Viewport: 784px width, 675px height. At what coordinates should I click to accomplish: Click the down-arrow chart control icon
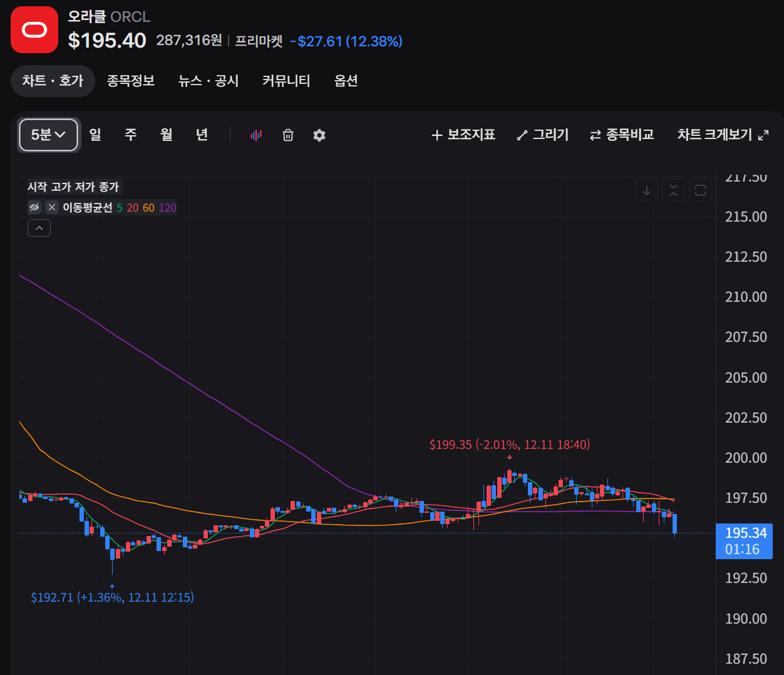(x=646, y=190)
